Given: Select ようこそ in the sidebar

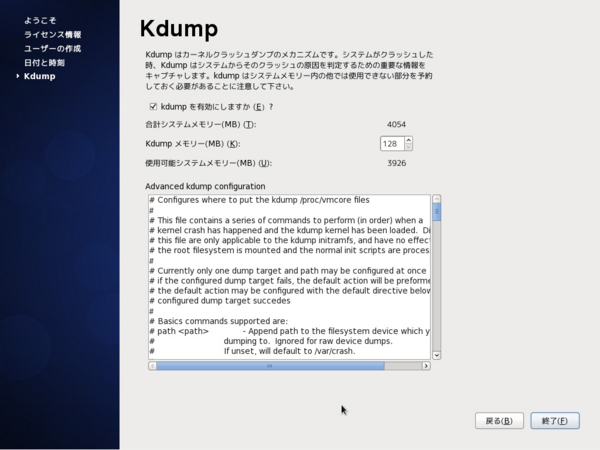Looking at the screenshot, I should click(40, 20).
